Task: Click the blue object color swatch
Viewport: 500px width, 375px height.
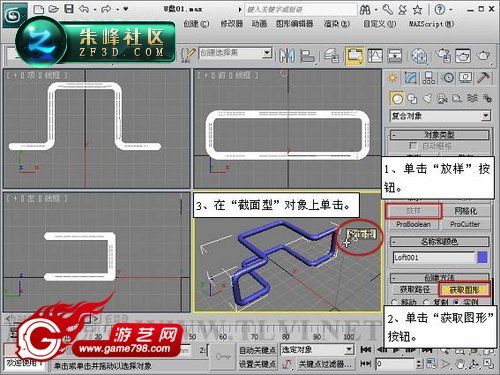Action: coord(482,257)
